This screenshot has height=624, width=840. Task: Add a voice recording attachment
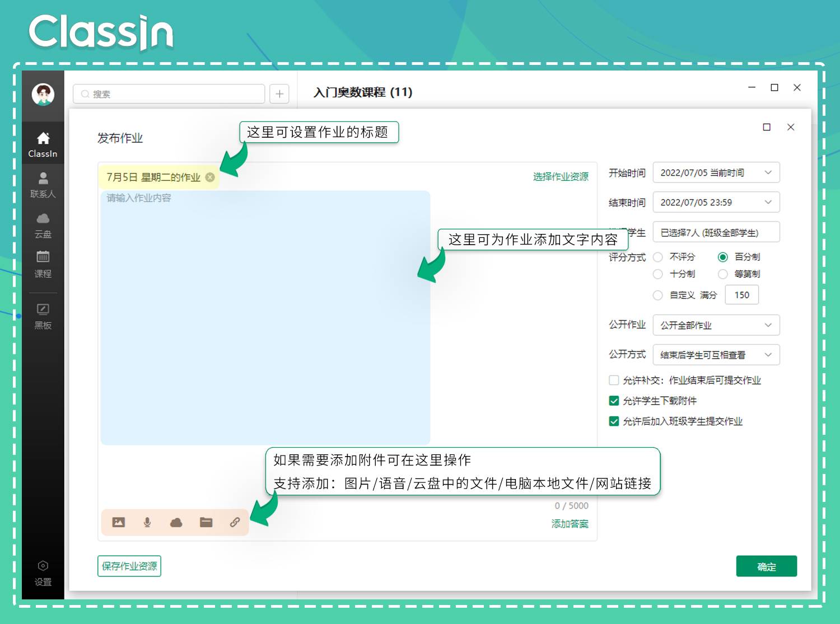click(x=147, y=522)
